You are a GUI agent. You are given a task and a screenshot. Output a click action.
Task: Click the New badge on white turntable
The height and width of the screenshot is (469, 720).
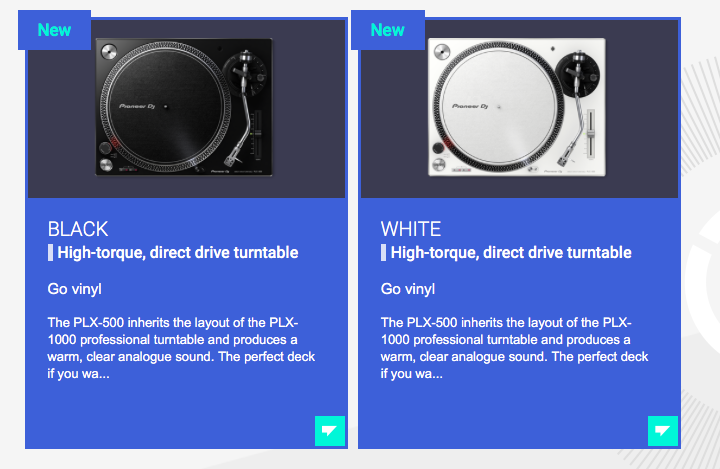point(388,30)
